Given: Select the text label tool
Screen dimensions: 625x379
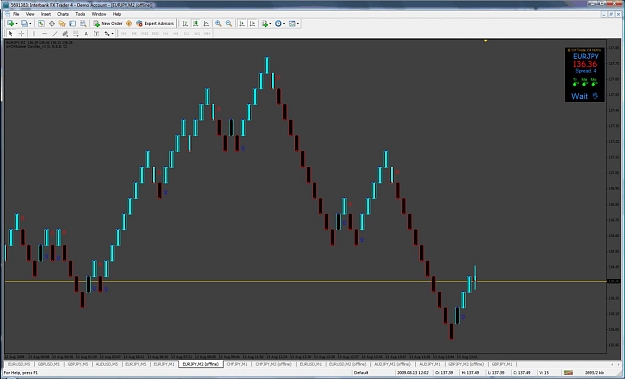Looking at the screenshot, I should point(96,33).
